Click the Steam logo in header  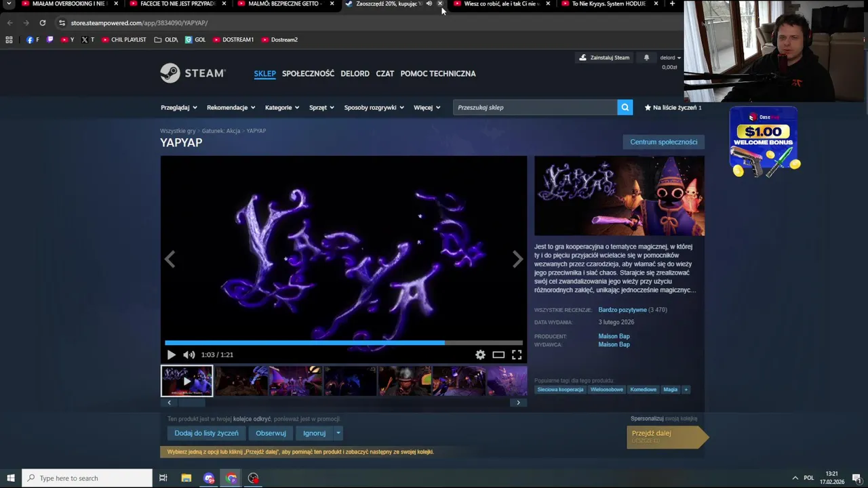[193, 73]
